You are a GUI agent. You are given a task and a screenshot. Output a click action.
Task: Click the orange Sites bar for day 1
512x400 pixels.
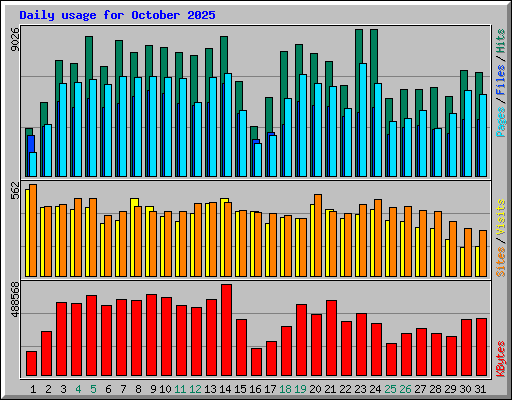33,231
